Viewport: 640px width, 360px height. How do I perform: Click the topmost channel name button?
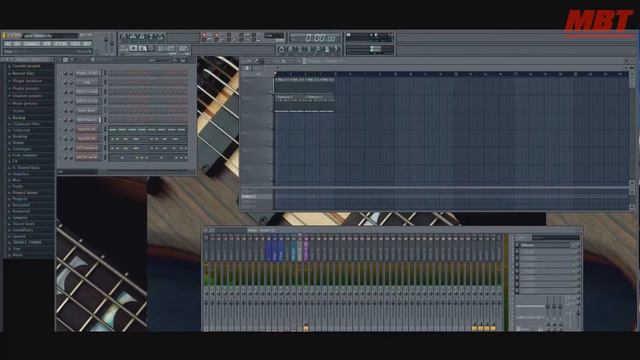click(x=87, y=73)
